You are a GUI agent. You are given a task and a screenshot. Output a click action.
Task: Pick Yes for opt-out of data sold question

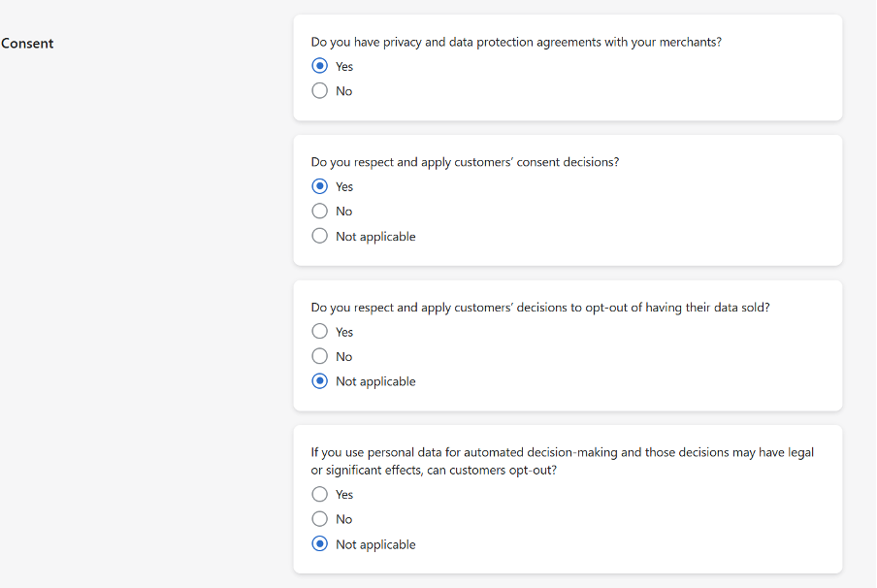coord(320,332)
